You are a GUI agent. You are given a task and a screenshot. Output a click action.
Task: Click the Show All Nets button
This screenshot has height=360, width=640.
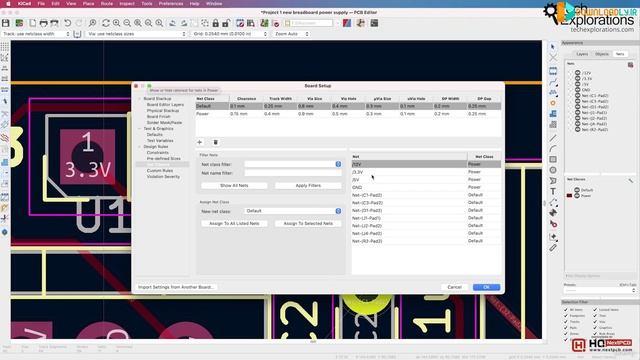[x=234, y=185]
